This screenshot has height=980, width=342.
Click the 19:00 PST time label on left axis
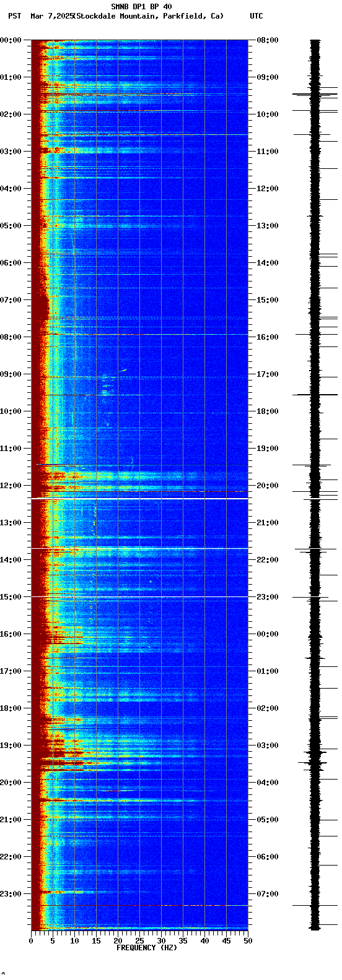tap(10, 746)
